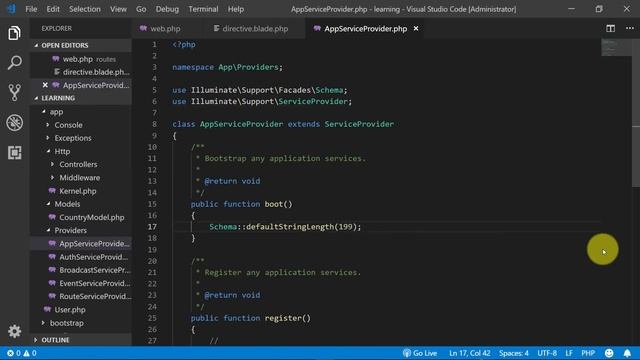The height and width of the screenshot is (360, 640).
Task: Close AppServiceProvider in Open Editors list
Action: (45, 85)
